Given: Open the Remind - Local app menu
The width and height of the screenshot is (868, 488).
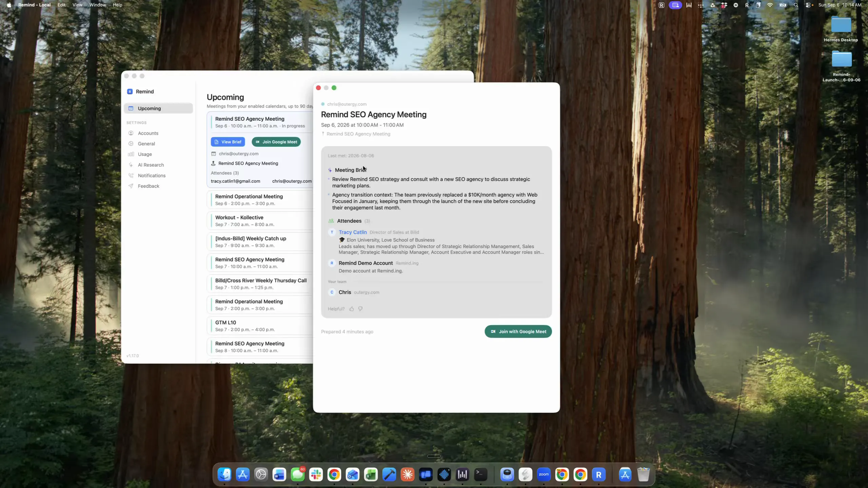Looking at the screenshot, I should click(x=34, y=5).
